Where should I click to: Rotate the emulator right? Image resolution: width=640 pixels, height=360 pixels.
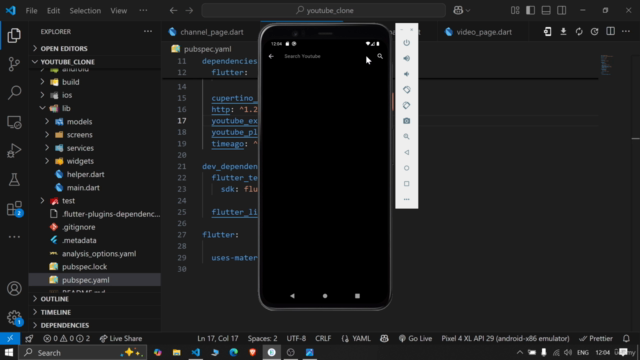pos(407,105)
